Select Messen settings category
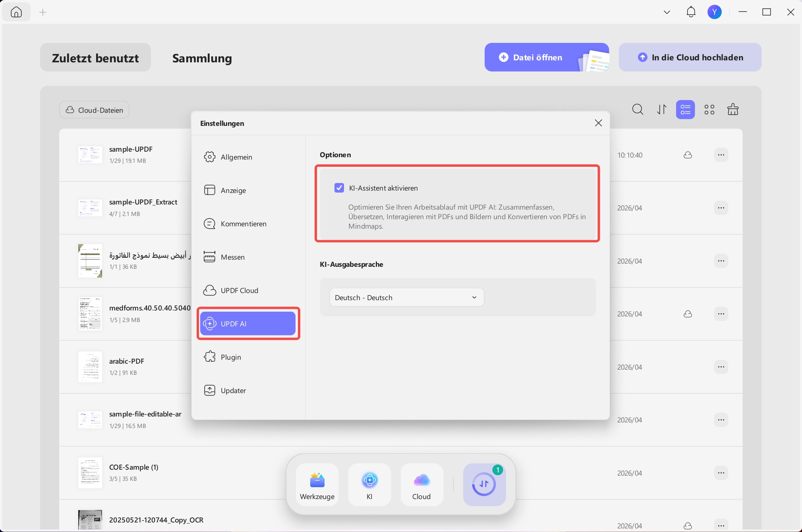The height and width of the screenshot is (532, 802). [248, 257]
